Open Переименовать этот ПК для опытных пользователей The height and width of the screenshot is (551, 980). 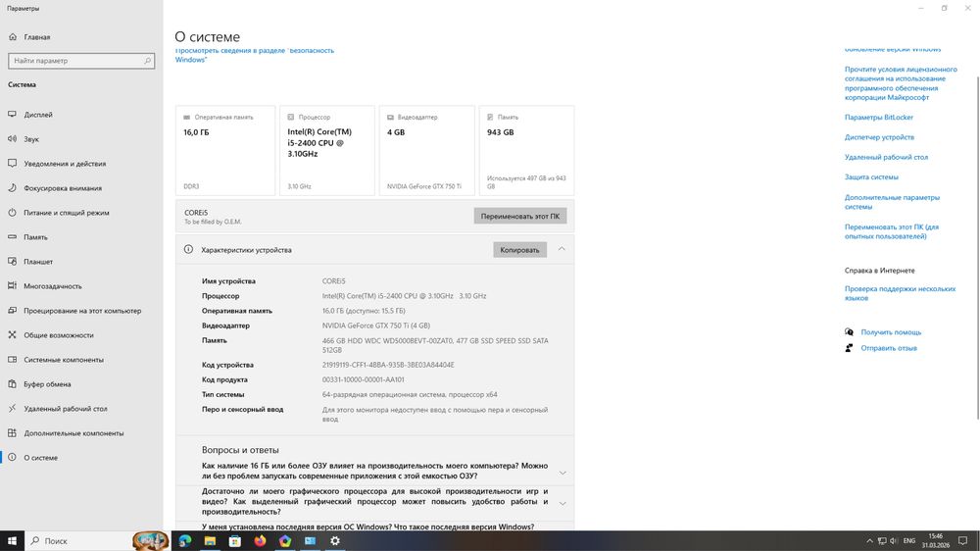tap(891, 231)
